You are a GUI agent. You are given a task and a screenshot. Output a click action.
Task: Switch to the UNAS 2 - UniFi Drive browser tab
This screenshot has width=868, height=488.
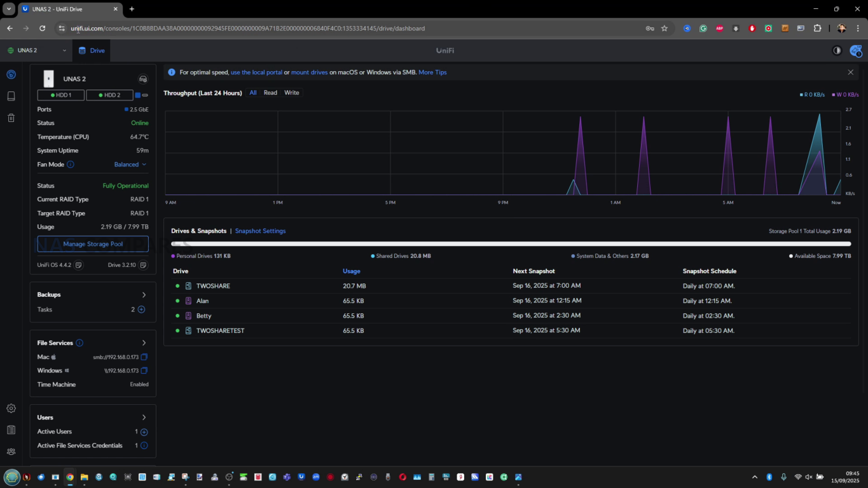pyautogui.click(x=70, y=9)
